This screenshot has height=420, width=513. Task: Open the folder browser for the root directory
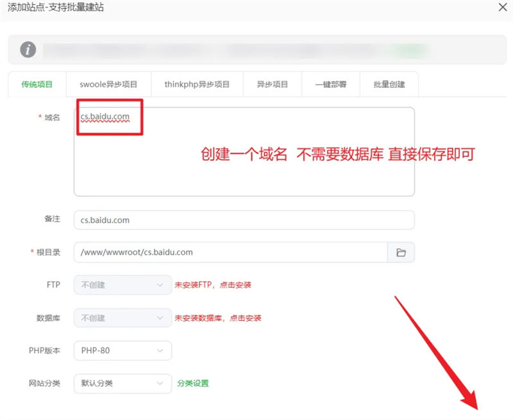(x=401, y=253)
